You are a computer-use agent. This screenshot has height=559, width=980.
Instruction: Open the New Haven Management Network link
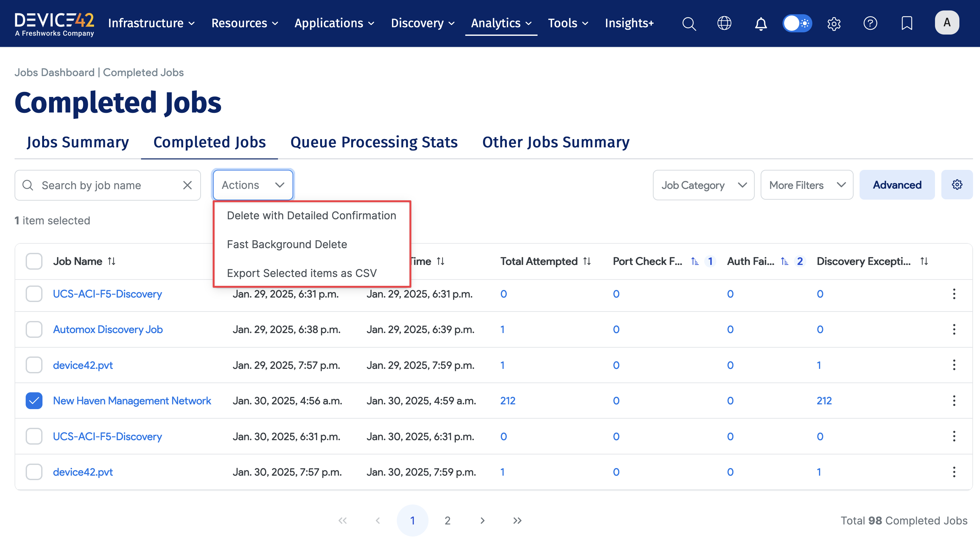point(132,401)
